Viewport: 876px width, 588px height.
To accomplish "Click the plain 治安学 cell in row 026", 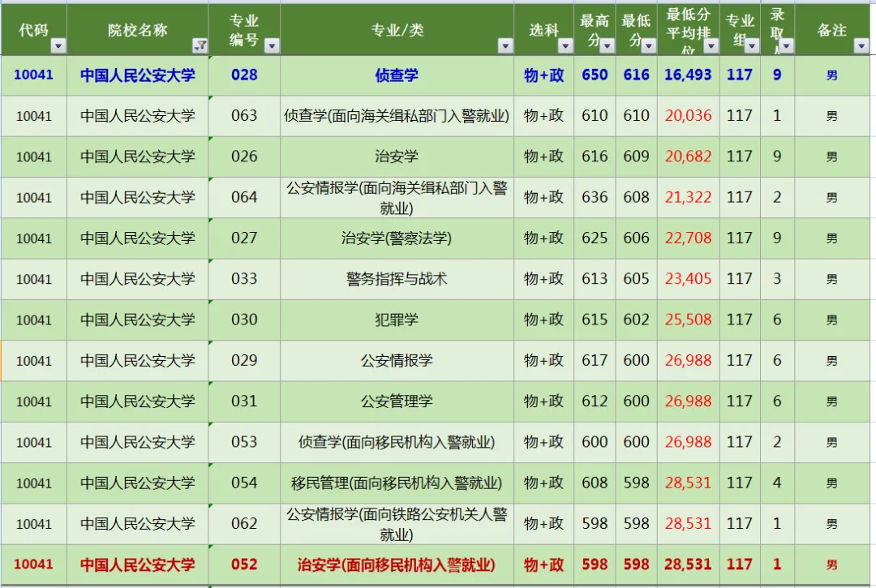I will [x=397, y=157].
